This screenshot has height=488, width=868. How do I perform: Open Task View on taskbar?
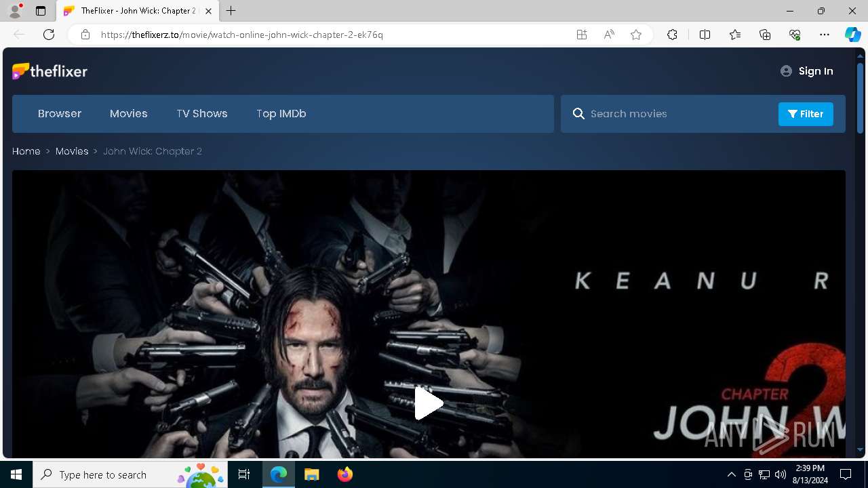(x=244, y=474)
